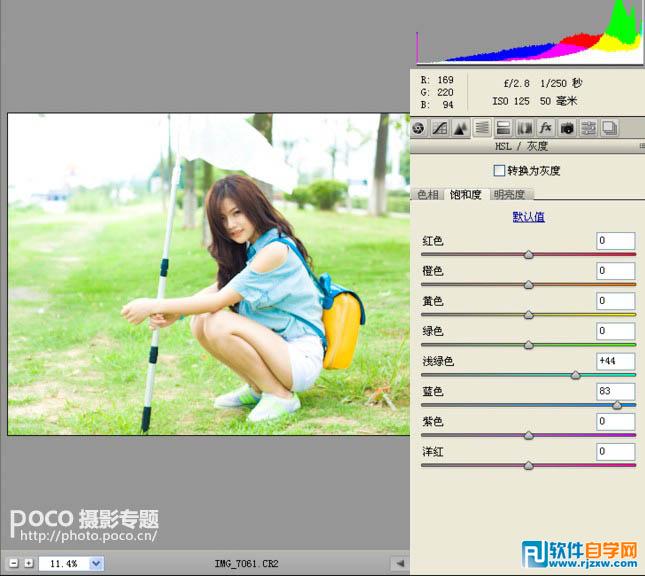Open the HSL panel flyout menu
This screenshot has height=576, width=645.
(642, 146)
